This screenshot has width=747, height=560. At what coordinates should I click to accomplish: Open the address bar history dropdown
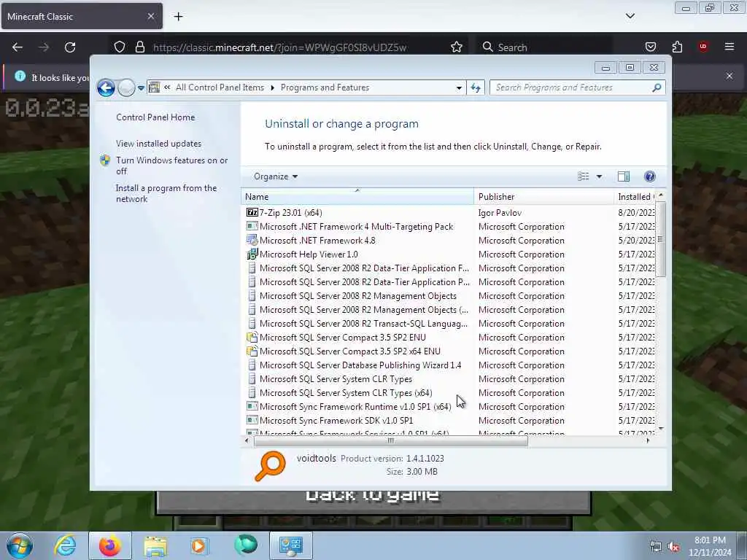coord(459,87)
